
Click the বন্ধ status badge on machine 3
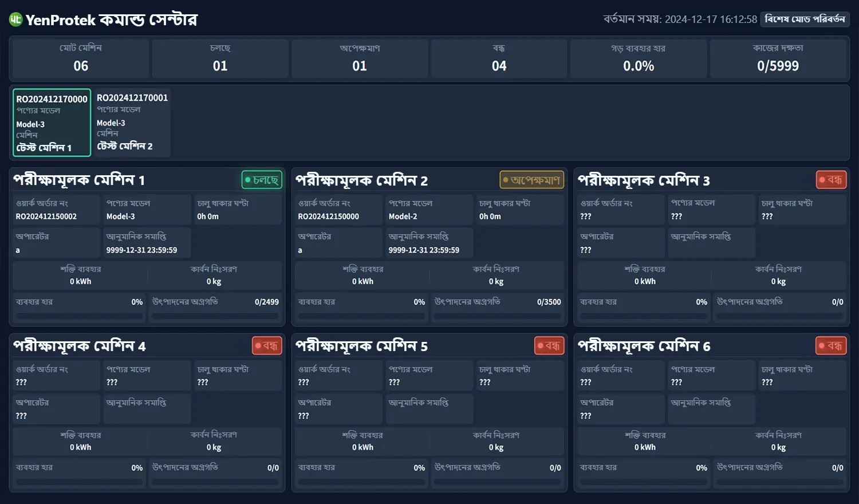[x=831, y=180]
